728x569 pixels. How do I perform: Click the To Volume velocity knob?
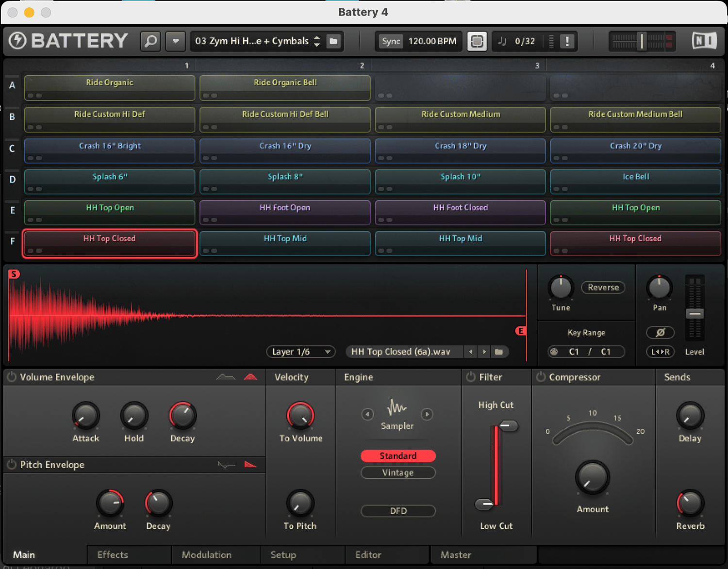click(300, 416)
